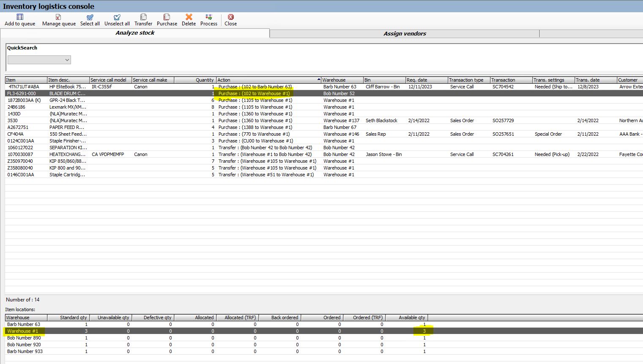Screen dimensions: 643x364
Task: Click the Seth Blackstock bin cell
Action: click(381, 120)
